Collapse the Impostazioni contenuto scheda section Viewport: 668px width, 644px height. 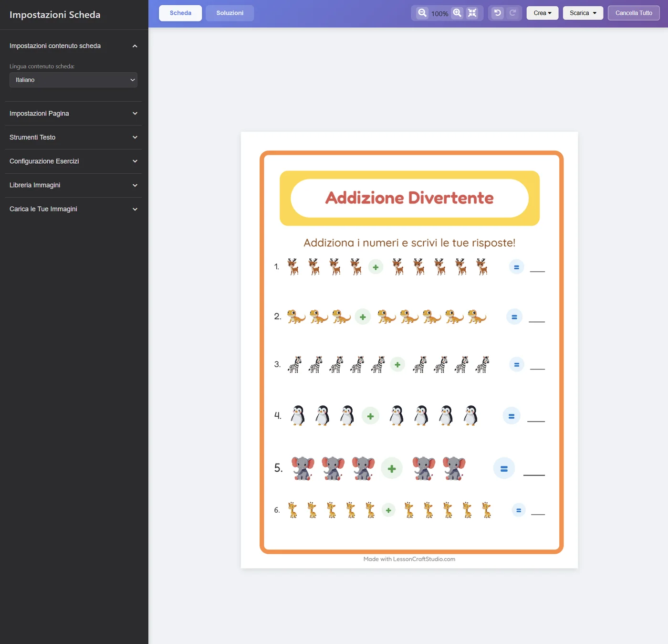(x=73, y=46)
